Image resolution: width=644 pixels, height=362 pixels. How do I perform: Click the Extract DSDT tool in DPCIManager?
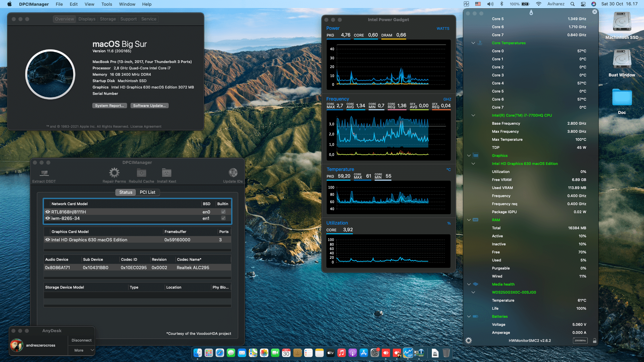44,176
